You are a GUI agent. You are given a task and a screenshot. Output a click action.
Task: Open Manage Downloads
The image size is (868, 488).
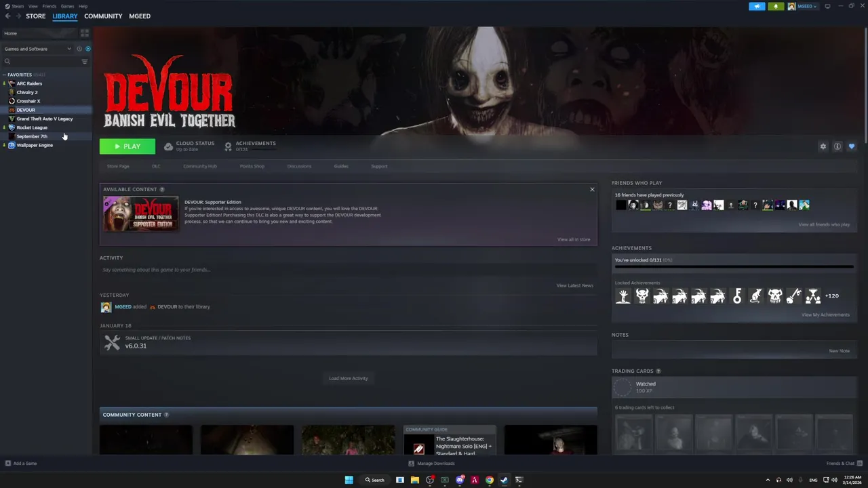point(431,464)
